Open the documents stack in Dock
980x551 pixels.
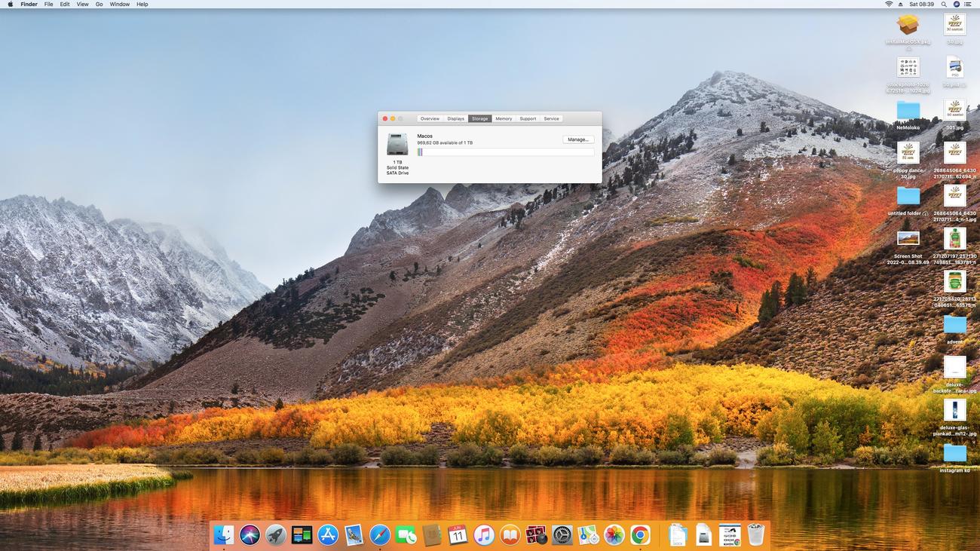pyautogui.click(x=677, y=534)
